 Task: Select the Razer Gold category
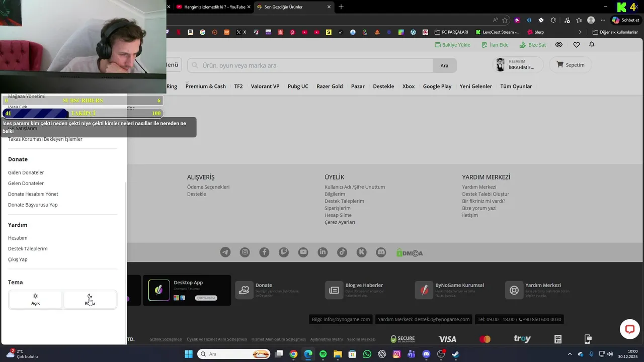pos(330,86)
